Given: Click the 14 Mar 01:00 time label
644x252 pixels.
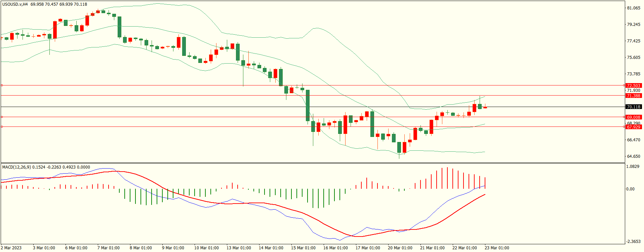Looking at the screenshot, I should 271,248.
